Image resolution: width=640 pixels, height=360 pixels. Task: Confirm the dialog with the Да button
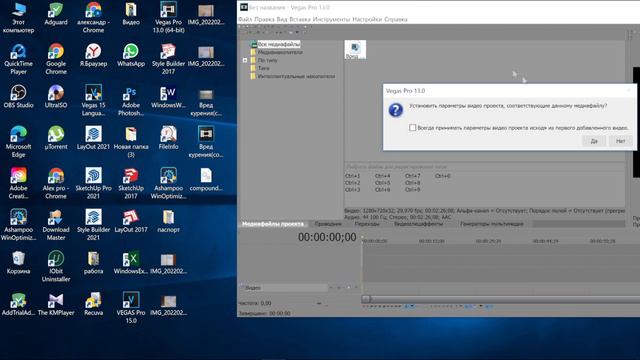coord(594,141)
